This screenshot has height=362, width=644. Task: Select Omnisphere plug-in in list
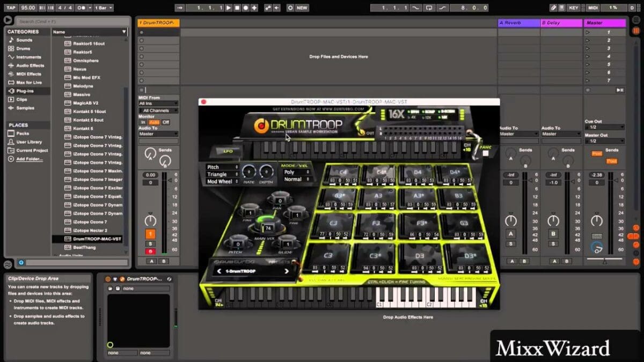[86, 61]
